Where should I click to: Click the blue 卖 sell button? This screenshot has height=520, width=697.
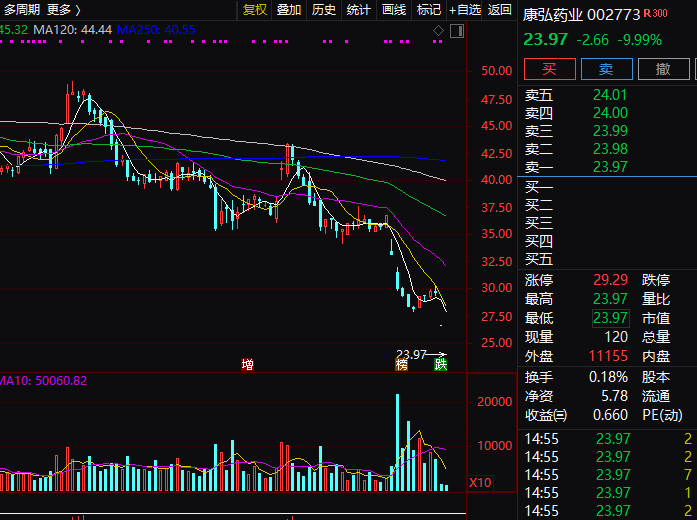(x=606, y=69)
